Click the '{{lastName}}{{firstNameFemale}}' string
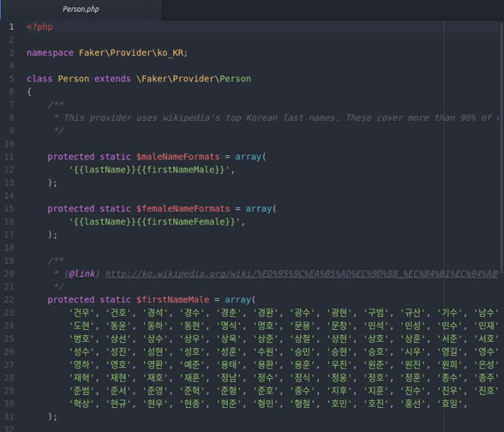Image resolution: width=504 pixels, height=432 pixels. [157, 222]
